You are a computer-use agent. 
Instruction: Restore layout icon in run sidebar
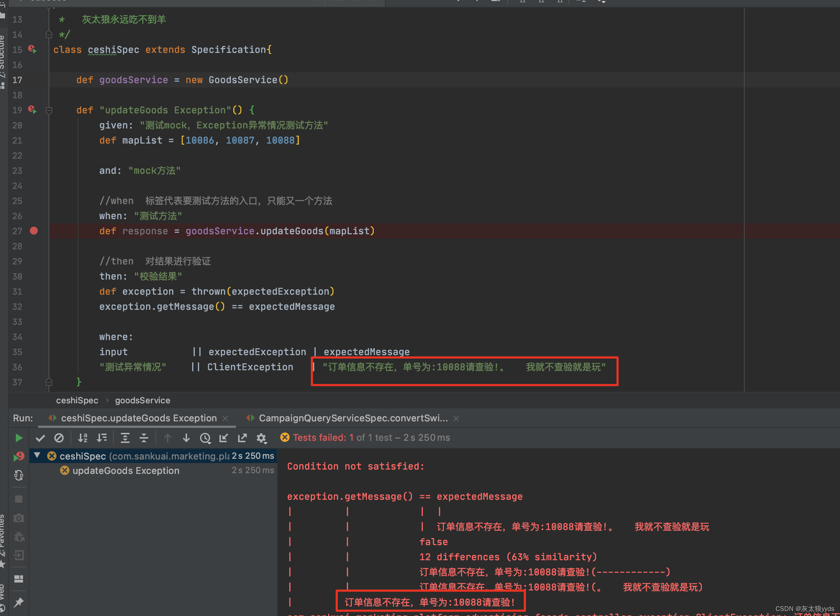[19, 579]
